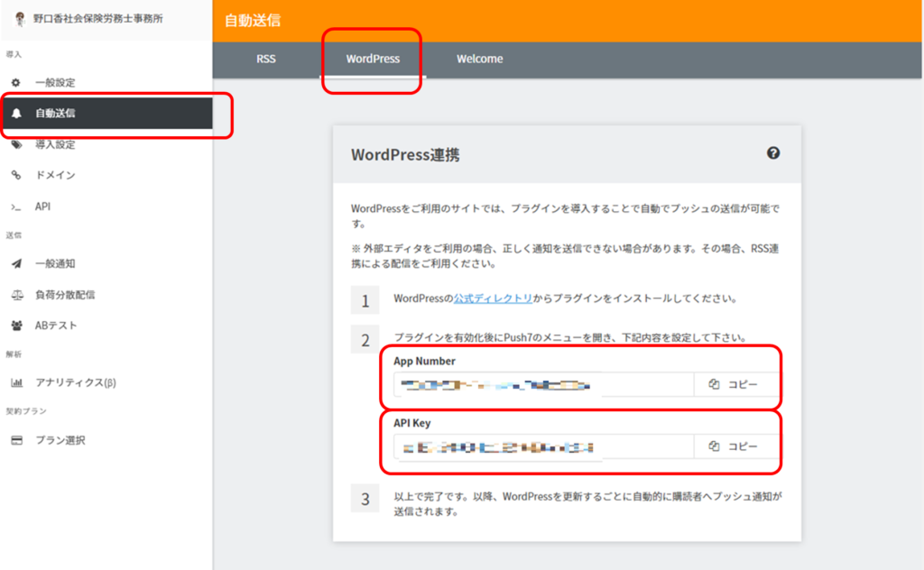Click the gear icon beside 一般設定
The width and height of the screenshot is (924, 570).
coord(16,82)
